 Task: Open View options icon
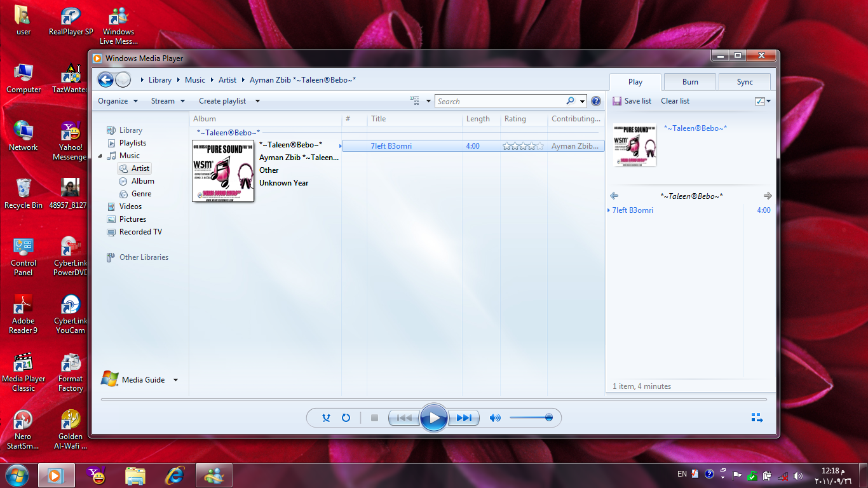click(415, 101)
